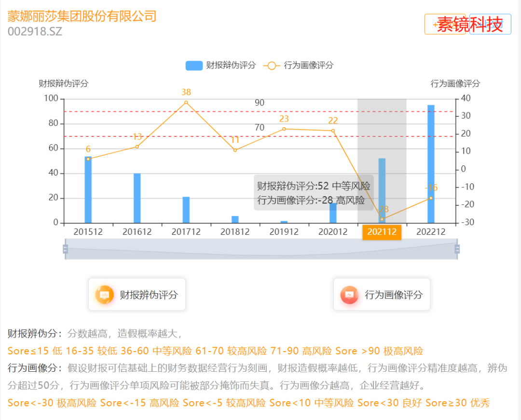Click the line point labeled -28
521x420 pixels.
(x=382, y=219)
